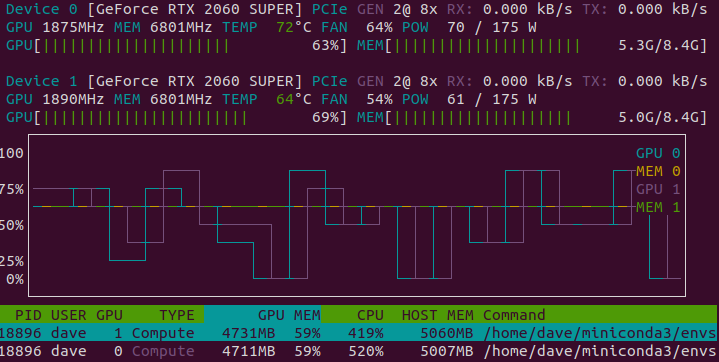This screenshot has height=362, width=719.
Task: Select Device 0's 'GeForce RTX 2060 SUPER' name
Action: [194, 9]
